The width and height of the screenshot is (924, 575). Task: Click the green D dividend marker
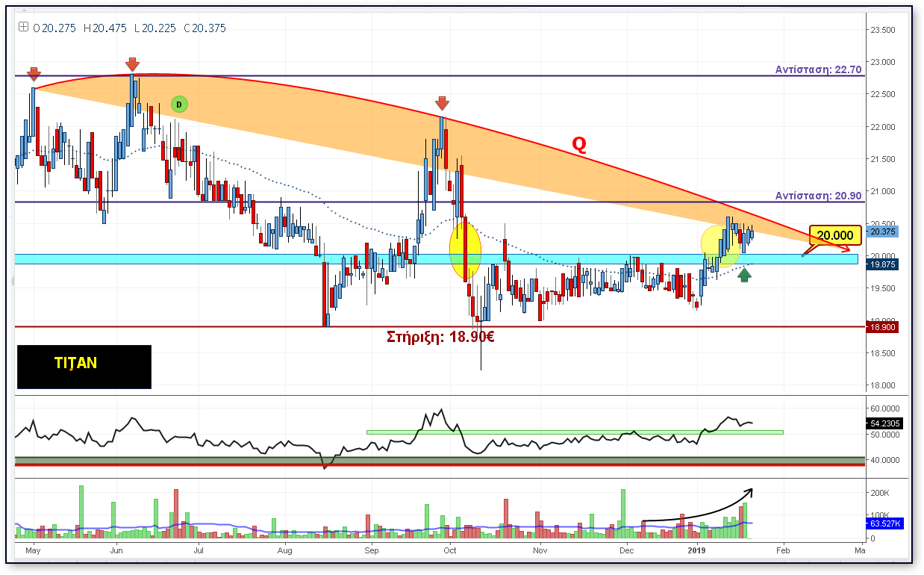[179, 104]
